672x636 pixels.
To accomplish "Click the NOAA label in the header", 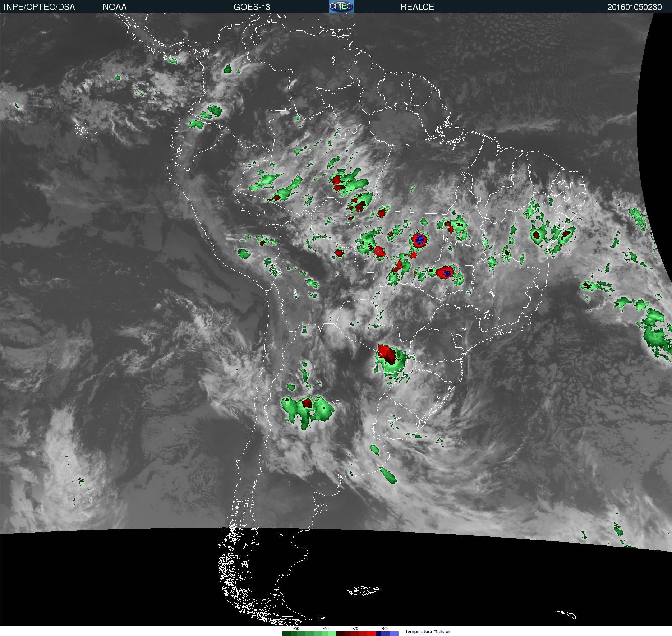I will click(x=115, y=7).
